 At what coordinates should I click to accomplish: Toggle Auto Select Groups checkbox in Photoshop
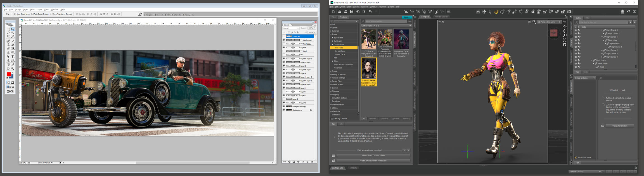(32, 14)
